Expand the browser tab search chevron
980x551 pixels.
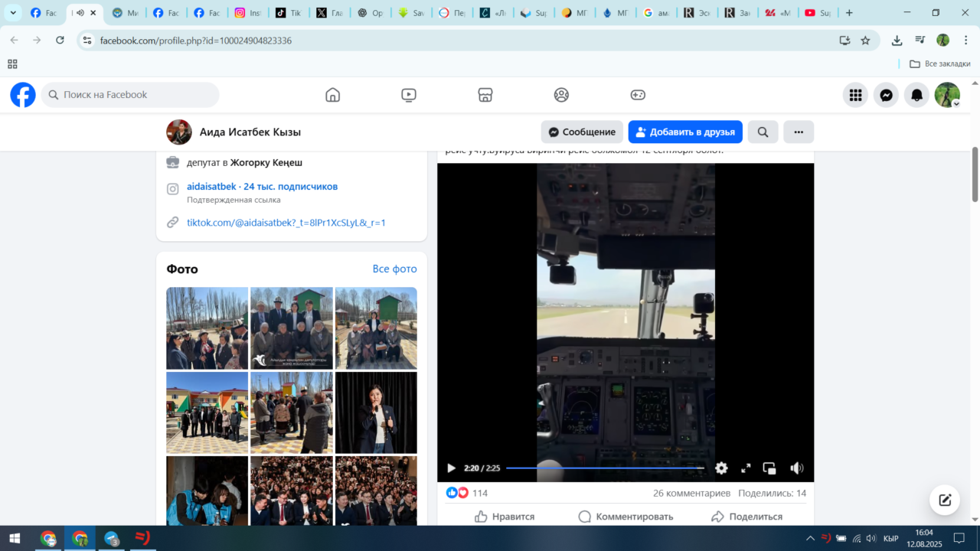13,13
